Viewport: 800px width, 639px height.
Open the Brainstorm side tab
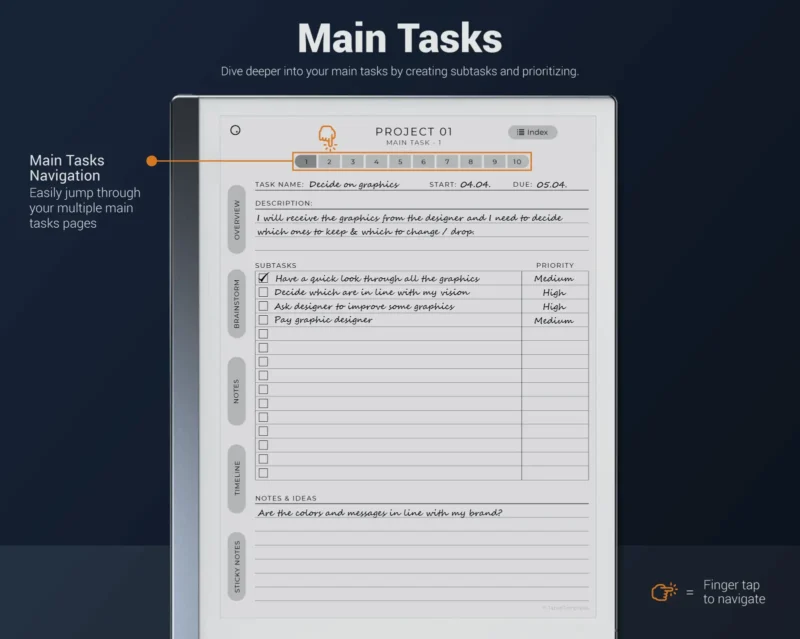pyautogui.click(x=237, y=303)
